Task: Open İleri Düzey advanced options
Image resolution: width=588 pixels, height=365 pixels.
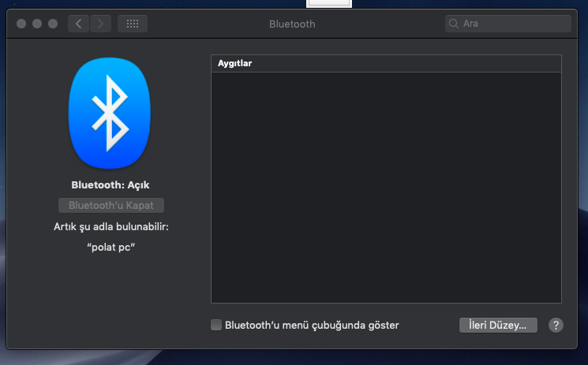Action: click(x=498, y=325)
